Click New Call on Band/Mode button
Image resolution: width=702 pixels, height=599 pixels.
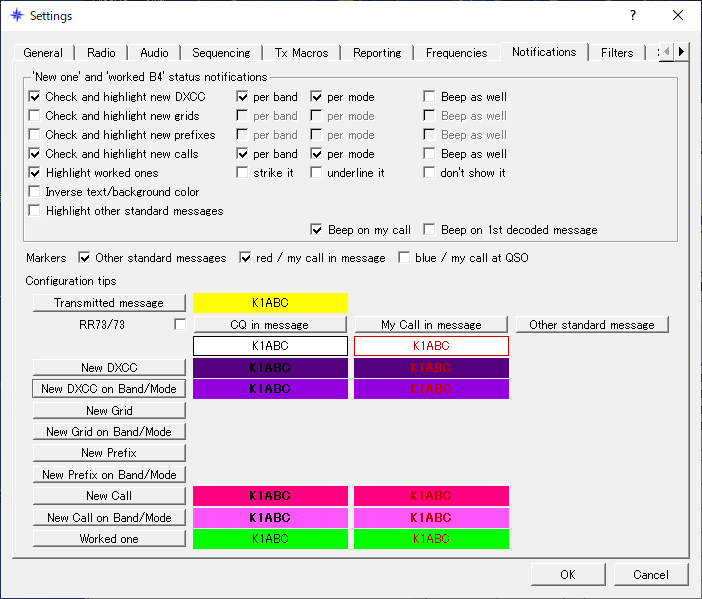[x=109, y=518]
